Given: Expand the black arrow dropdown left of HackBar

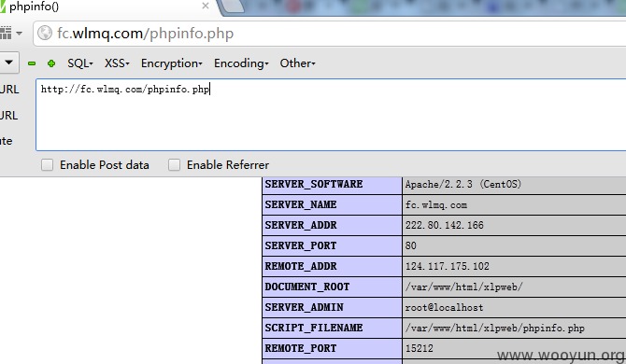Looking at the screenshot, I should (x=8, y=63).
